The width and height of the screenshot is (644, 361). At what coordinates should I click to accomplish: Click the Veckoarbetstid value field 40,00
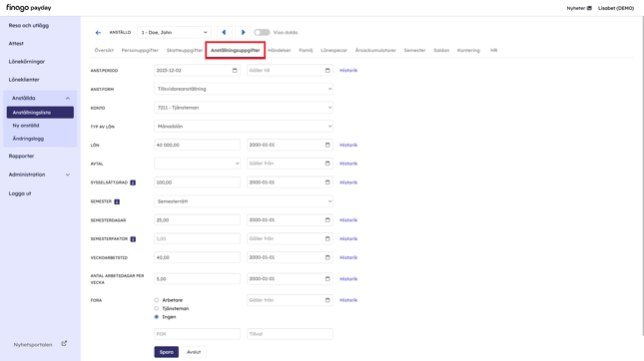(x=197, y=257)
